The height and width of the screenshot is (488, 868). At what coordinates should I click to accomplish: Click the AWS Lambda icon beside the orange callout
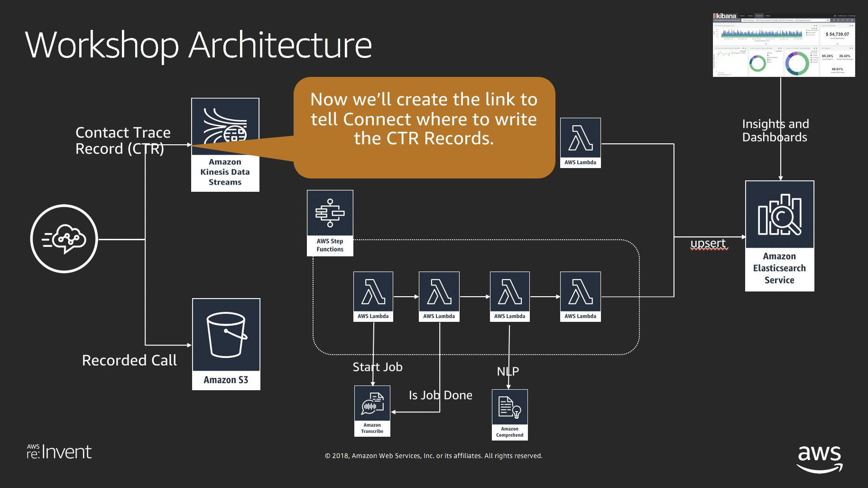click(x=581, y=143)
